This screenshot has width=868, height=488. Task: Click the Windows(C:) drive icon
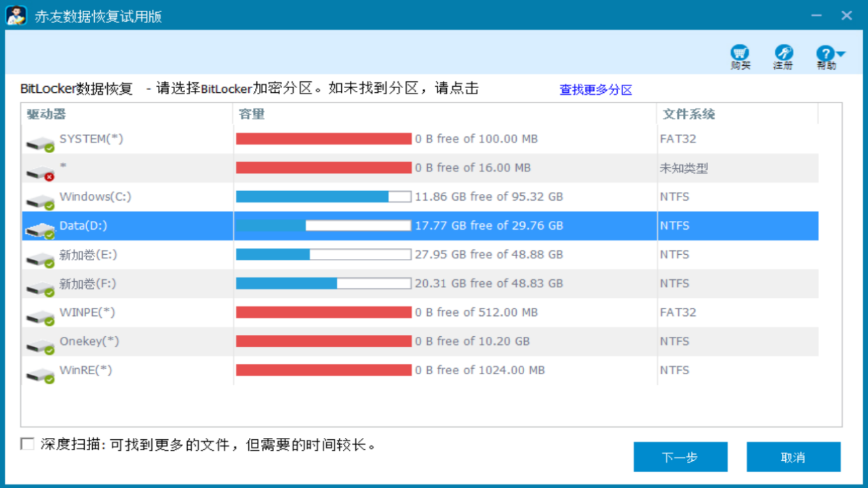[40, 201]
